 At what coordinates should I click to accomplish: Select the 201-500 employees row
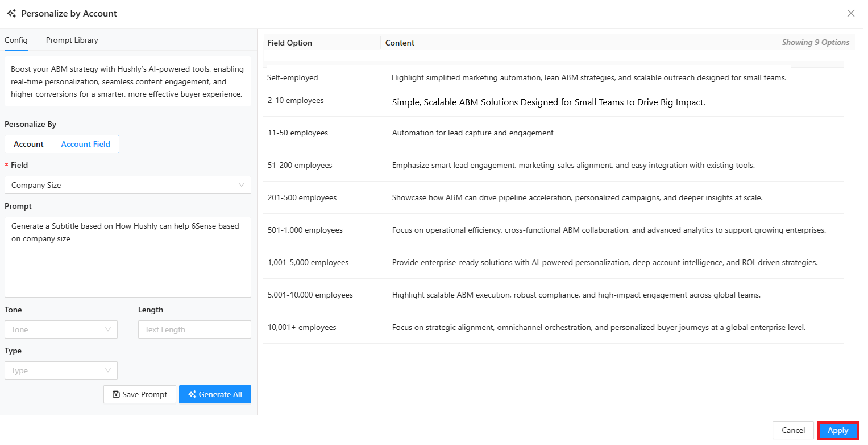click(x=553, y=197)
